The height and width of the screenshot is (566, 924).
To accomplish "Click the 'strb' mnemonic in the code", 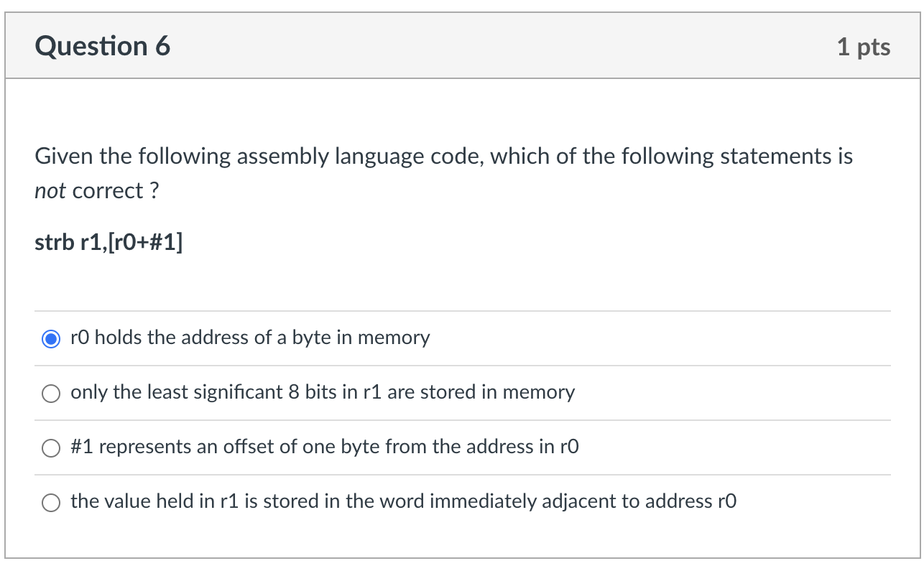I will pos(52,243).
